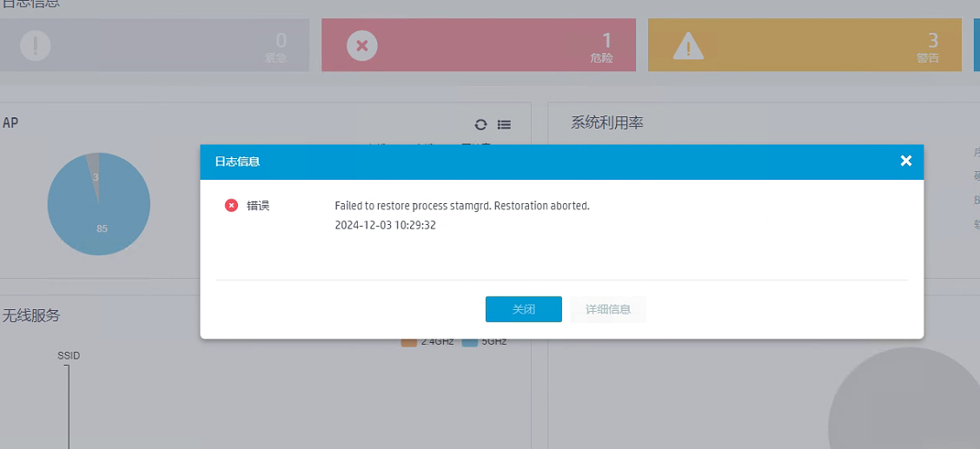
Task: Click the 日志信息 dialog title
Action: [237, 162]
